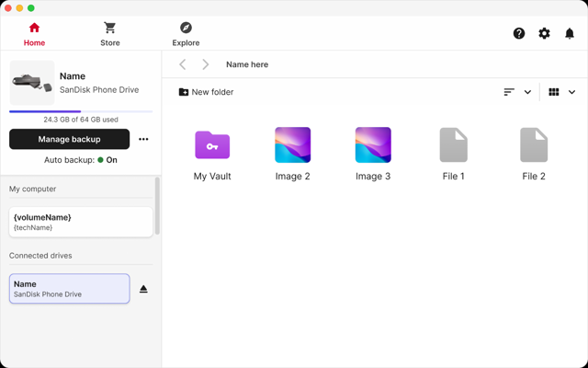Screen dimensions: 588x368
Task: Select the {volumeName} computer card
Action: (81, 222)
